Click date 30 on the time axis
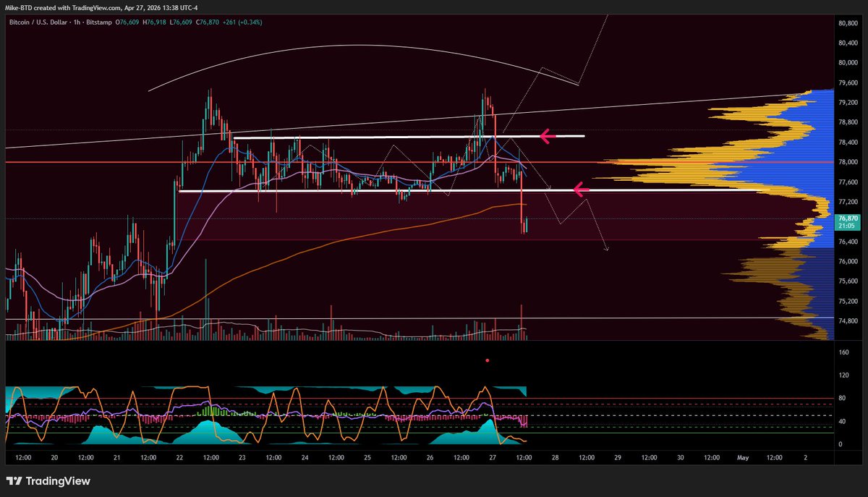This screenshot has width=868, height=497. (x=681, y=458)
